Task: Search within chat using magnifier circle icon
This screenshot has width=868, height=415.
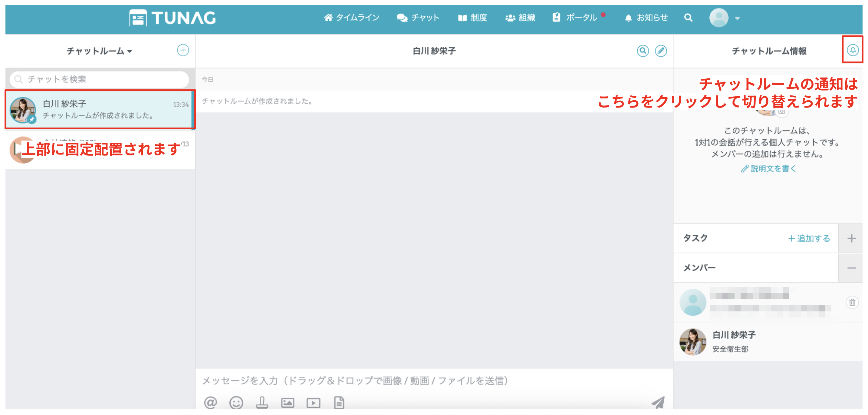Action: (643, 51)
